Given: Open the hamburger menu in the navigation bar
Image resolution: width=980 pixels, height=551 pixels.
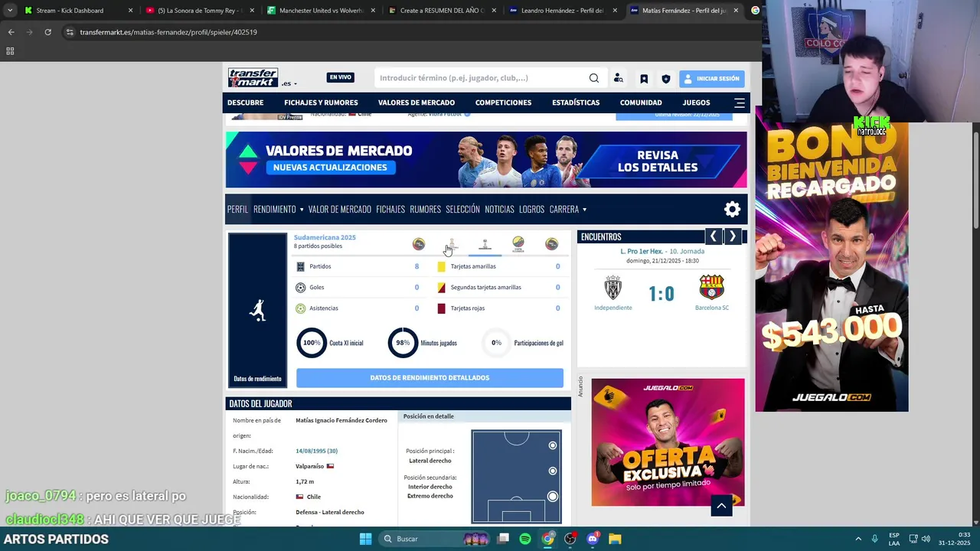Looking at the screenshot, I should click(x=740, y=103).
